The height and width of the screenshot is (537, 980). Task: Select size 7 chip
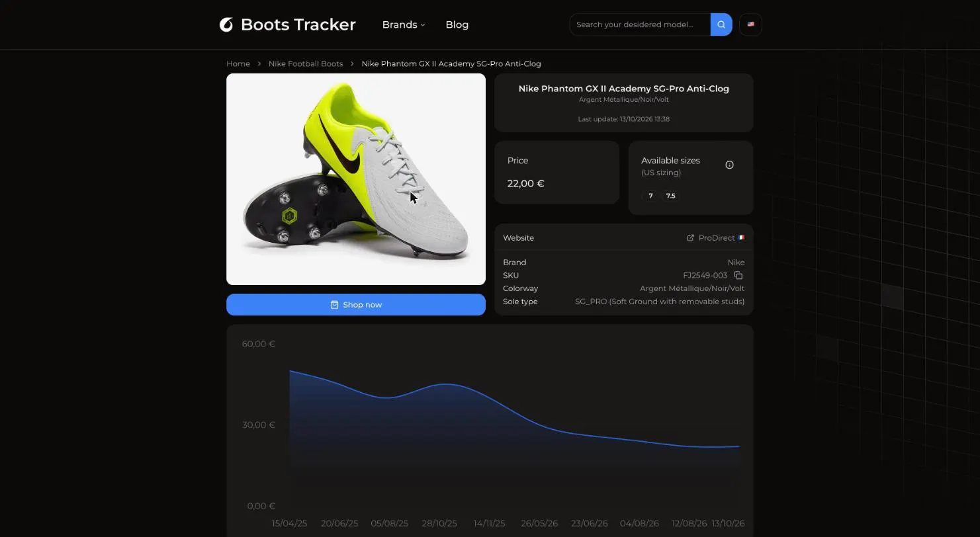(x=650, y=196)
